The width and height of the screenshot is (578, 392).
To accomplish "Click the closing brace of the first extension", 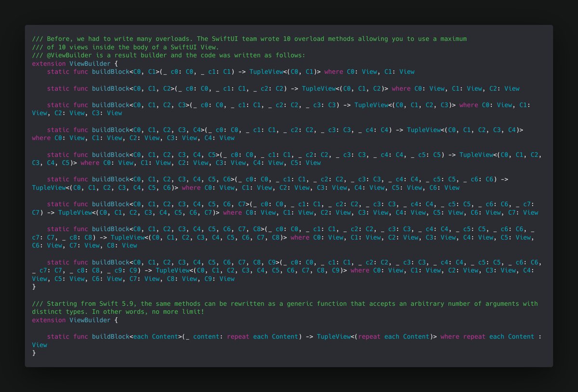I will [33, 287].
